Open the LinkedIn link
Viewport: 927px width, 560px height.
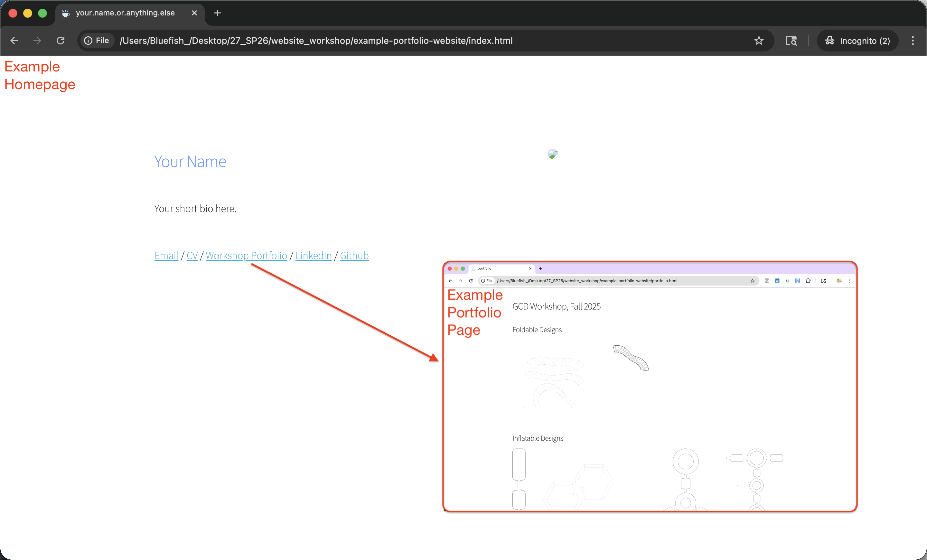tap(314, 256)
